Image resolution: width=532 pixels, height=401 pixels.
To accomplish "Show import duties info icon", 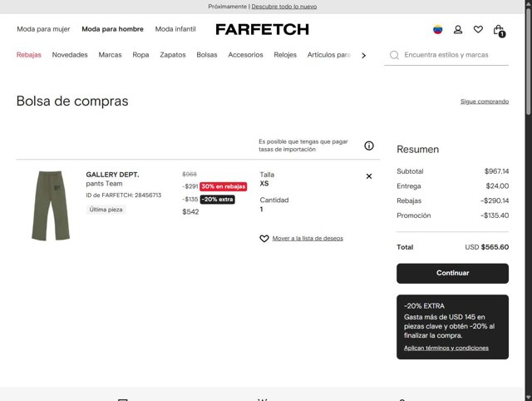I will (x=369, y=146).
